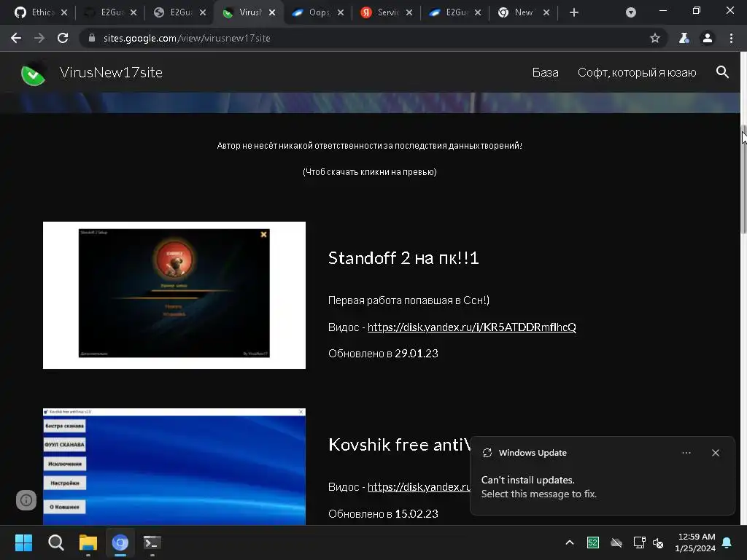This screenshot has width=747, height=560.
Task: Click the browser forward arrow
Action: pyautogui.click(x=39, y=38)
